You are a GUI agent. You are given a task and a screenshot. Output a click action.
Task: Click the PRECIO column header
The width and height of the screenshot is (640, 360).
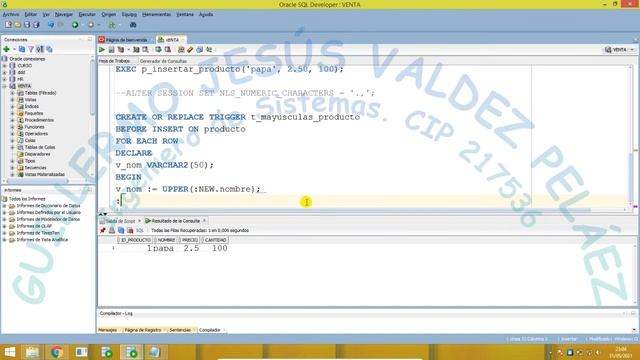tap(189, 240)
